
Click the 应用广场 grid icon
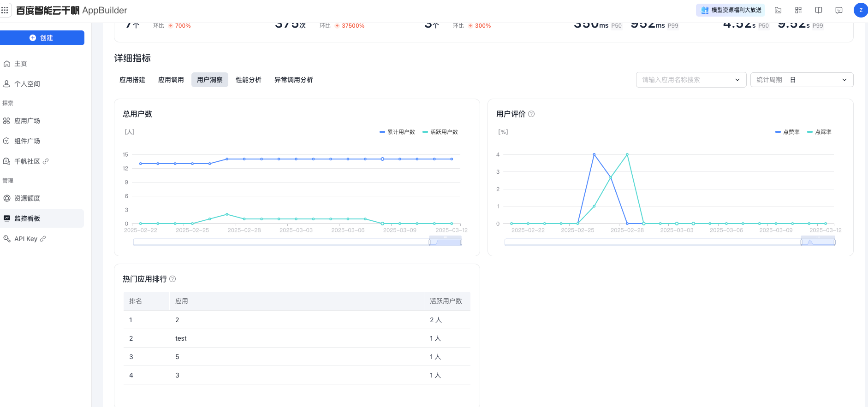(7, 121)
